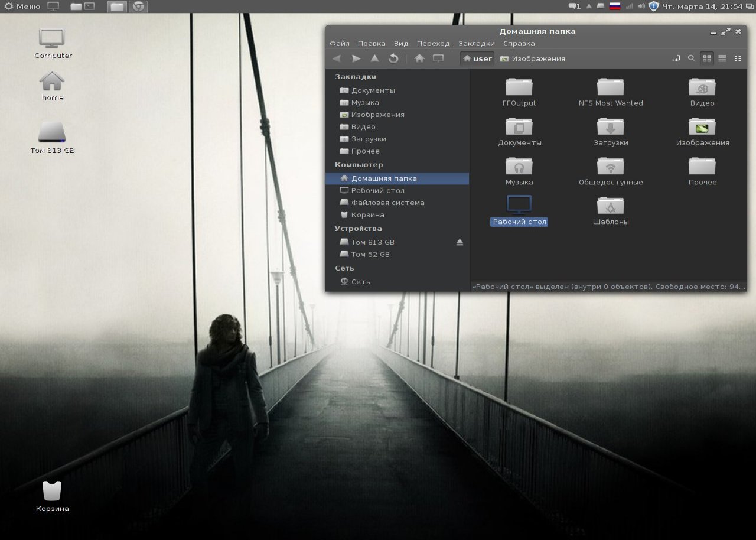Eject the Том 813 GB volume
The width and height of the screenshot is (756, 540).
click(x=460, y=242)
